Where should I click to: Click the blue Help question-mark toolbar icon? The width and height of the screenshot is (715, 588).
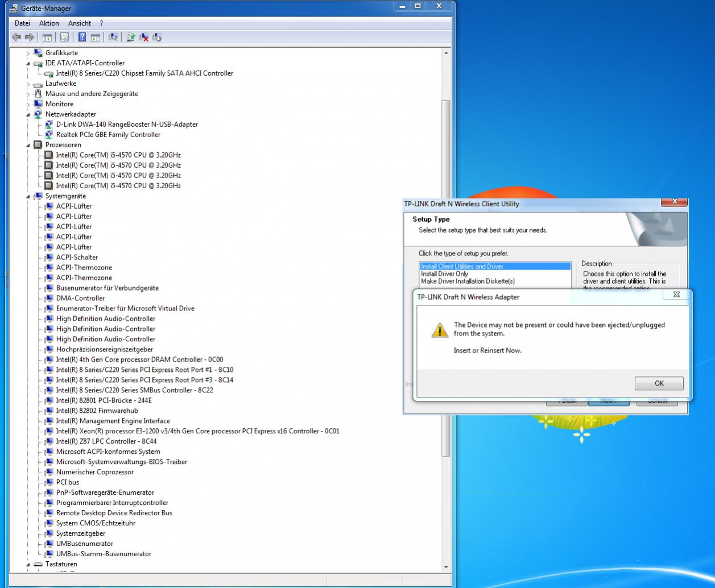point(82,38)
